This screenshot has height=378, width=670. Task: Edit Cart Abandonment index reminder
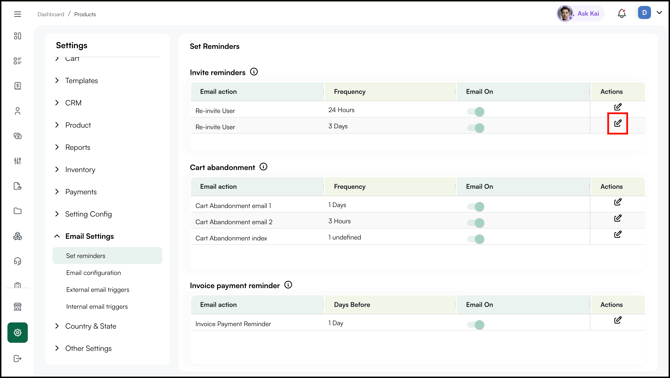coord(617,234)
